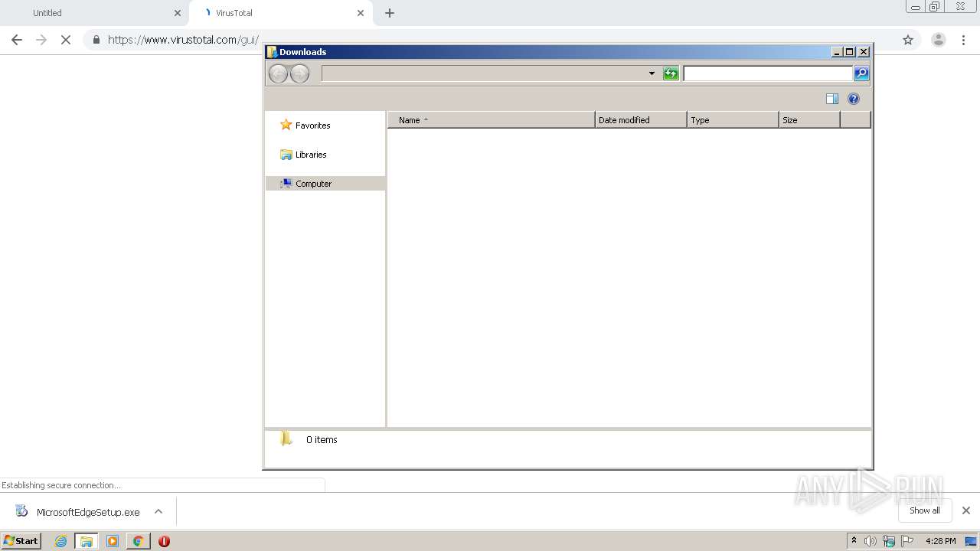Bookmark this page with the star icon
This screenshot has width=980, height=551.
908,40
